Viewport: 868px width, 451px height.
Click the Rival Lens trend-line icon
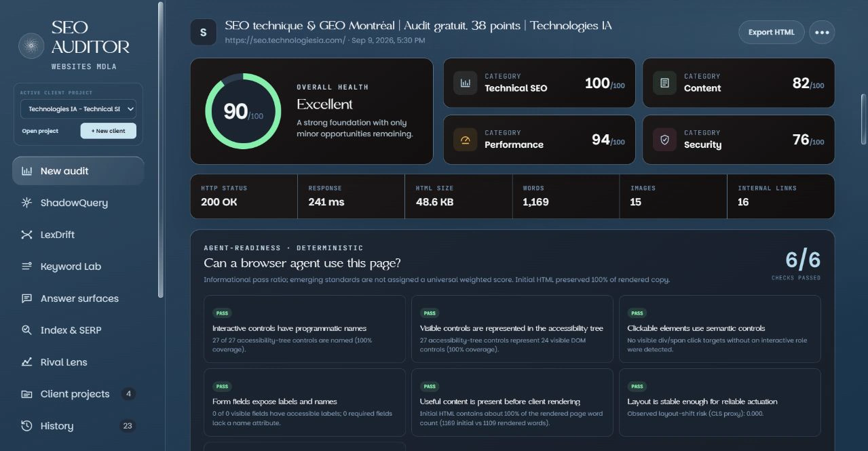(26, 362)
